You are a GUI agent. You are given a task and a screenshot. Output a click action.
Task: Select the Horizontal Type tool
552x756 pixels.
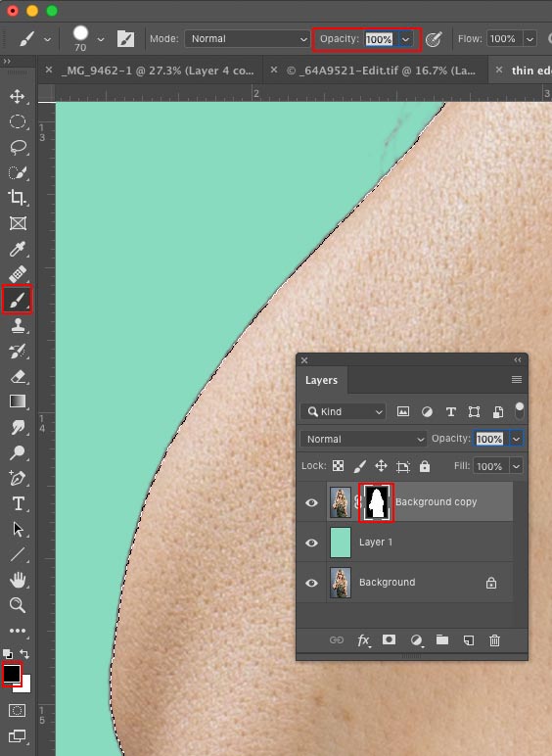18,503
